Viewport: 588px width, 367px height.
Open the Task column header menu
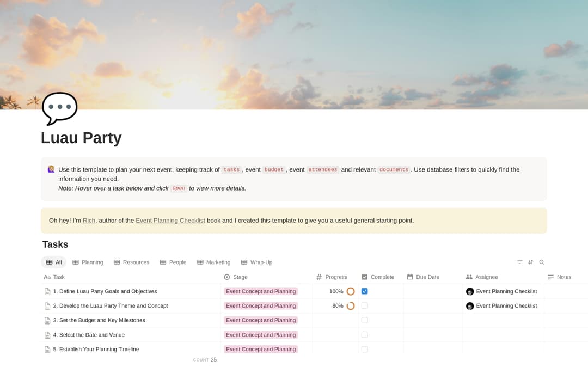point(54,277)
